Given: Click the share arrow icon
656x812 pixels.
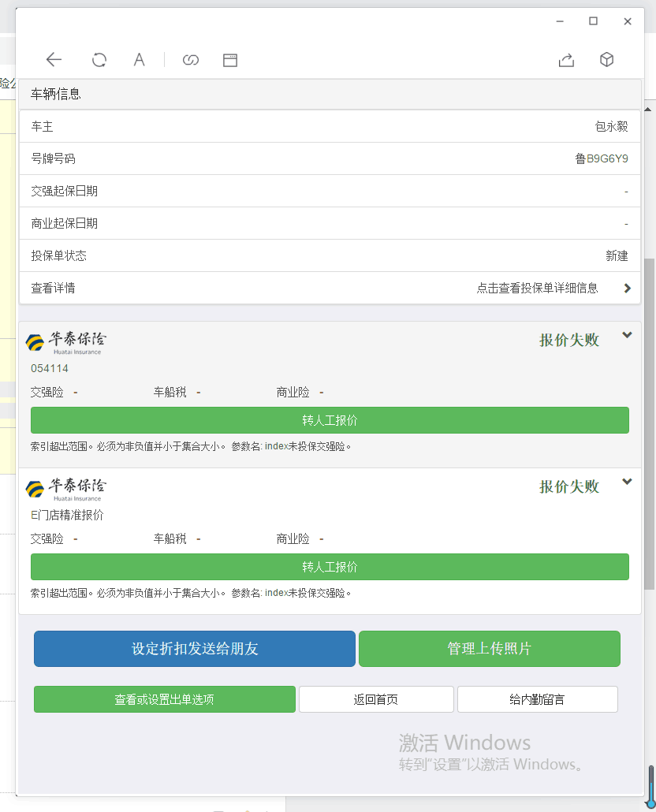Looking at the screenshot, I should tap(566, 60).
